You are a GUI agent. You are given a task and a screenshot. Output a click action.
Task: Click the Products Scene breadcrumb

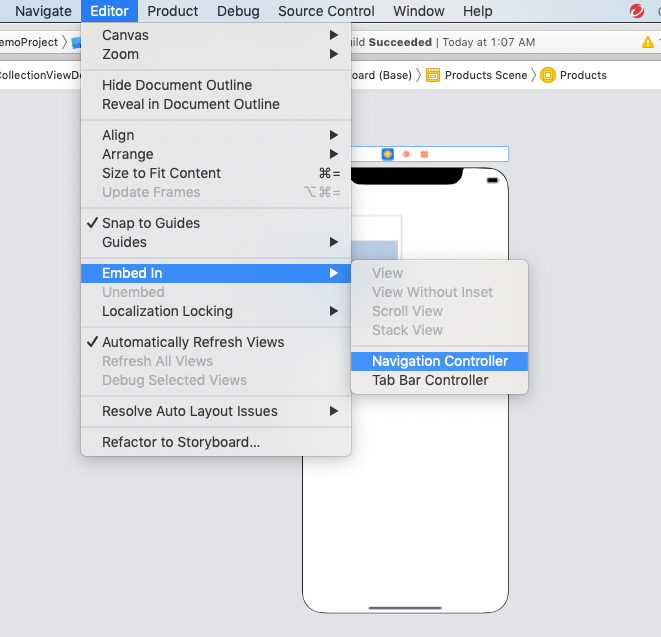coord(486,75)
